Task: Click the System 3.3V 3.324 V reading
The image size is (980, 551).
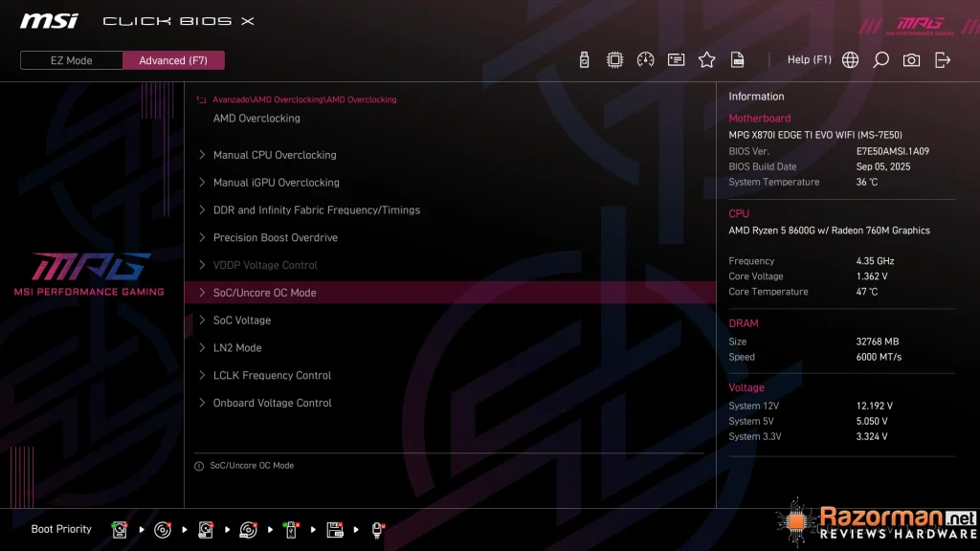Action: (x=872, y=436)
